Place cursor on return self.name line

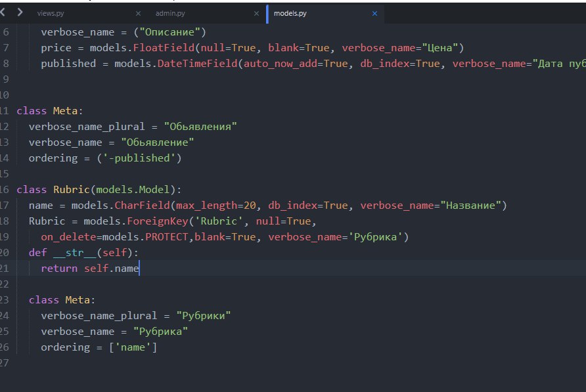(x=90, y=269)
